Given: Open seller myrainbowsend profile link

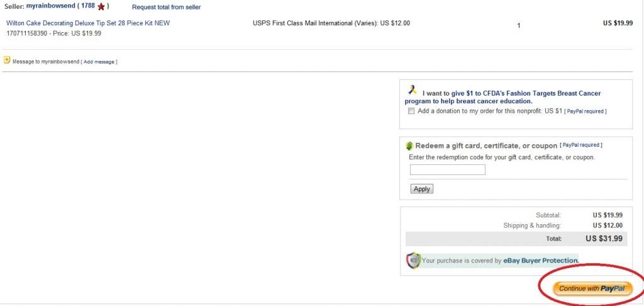Looking at the screenshot, I should [50, 6].
